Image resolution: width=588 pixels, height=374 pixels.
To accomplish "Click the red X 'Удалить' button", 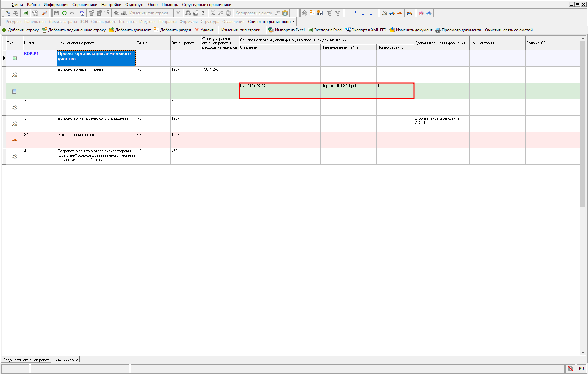I will (205, 30).
